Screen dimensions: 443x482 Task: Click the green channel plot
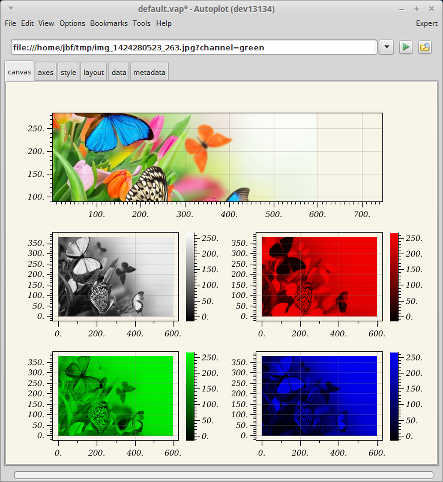pyautogui.click(x=115, y=396)
